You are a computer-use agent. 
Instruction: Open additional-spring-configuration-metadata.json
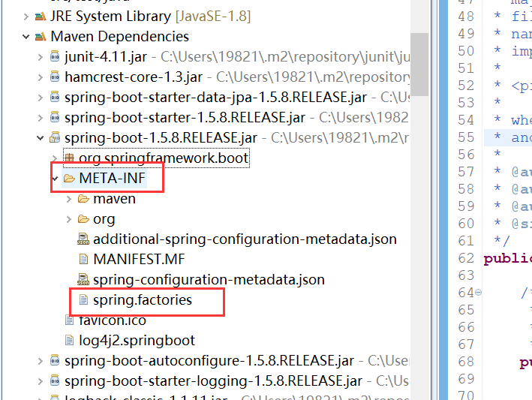[245, 239]
